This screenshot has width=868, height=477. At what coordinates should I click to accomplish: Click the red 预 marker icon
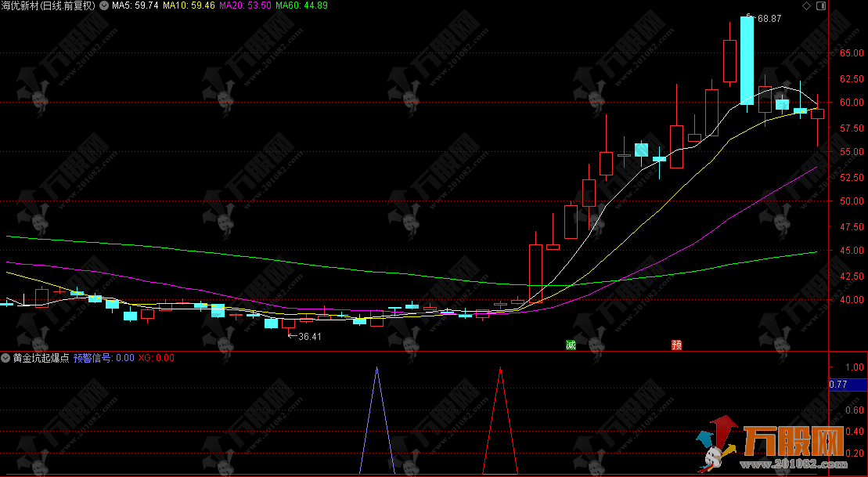tap(676, 345)
